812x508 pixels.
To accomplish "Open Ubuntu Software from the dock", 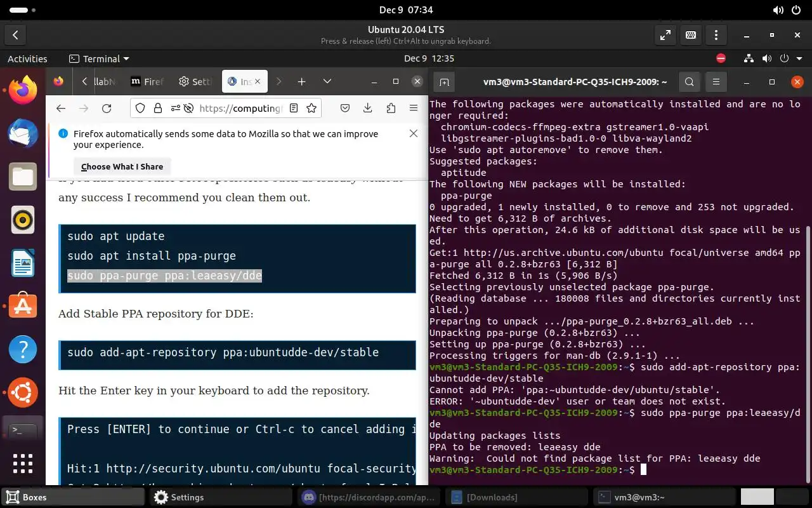I will pyautogui.click(x=23, y=306).
